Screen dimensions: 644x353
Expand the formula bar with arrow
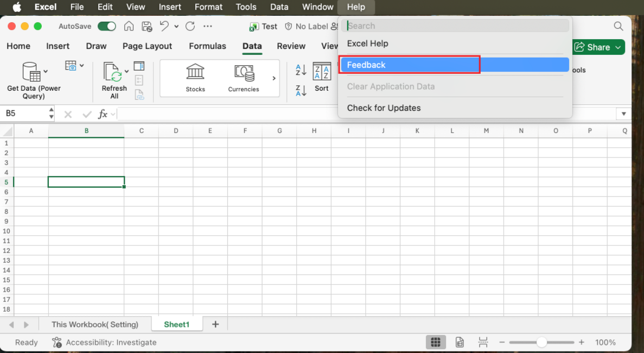pos(623,114)
